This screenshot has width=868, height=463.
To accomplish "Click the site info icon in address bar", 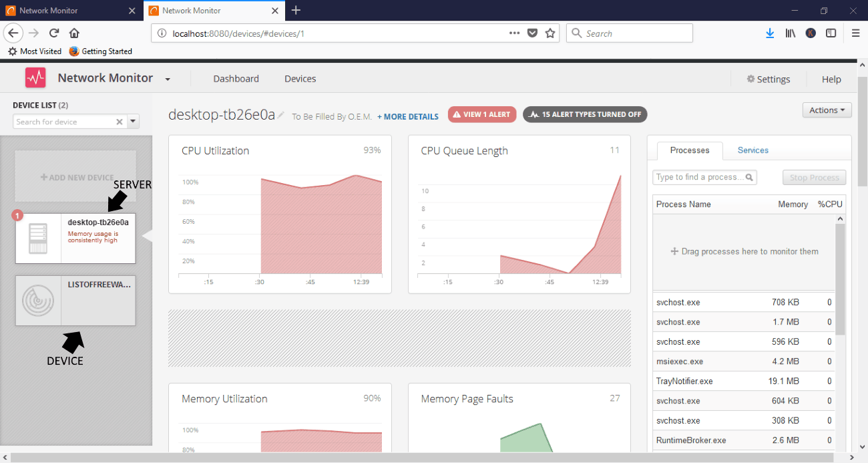I will click(x=161, y=33).
